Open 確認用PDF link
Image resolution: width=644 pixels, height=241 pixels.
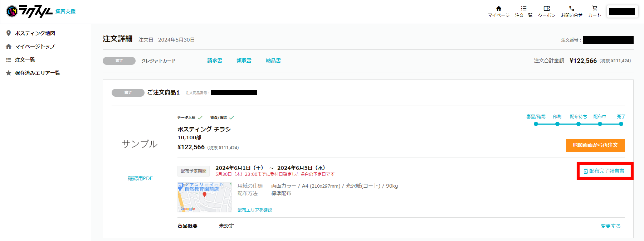140,178
